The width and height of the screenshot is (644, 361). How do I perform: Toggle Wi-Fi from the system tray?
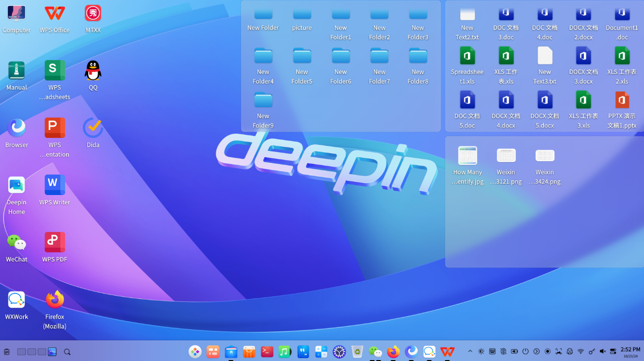tap(581, 351)
